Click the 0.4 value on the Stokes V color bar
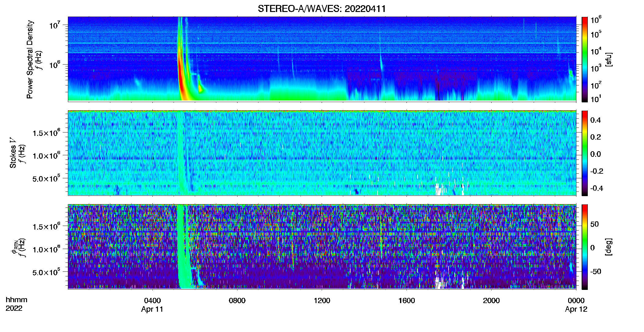Image resolution: width=644 pixels, height=332 pixels. [x=595, y=120]
